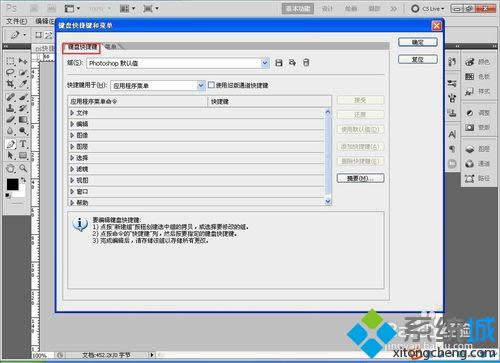This screenshot has width=500, height=363.
Task: Open the Paragraph panel icon
Action: (452, 149)
